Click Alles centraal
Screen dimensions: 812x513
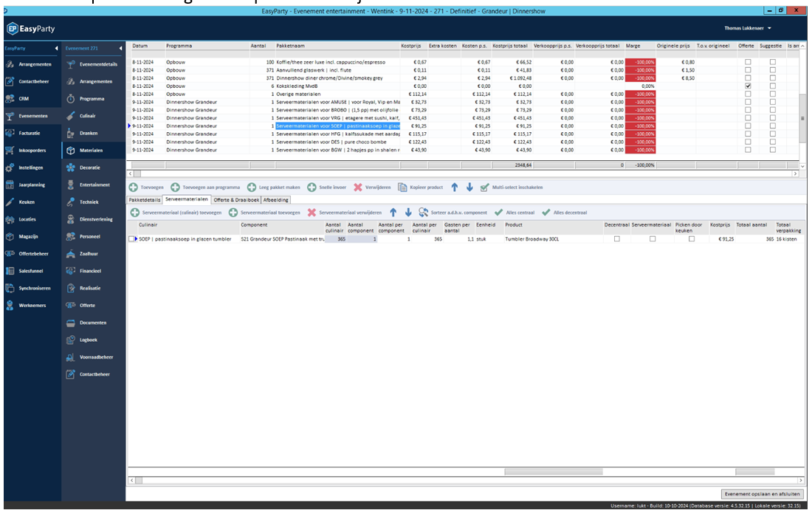coord(515,213)
